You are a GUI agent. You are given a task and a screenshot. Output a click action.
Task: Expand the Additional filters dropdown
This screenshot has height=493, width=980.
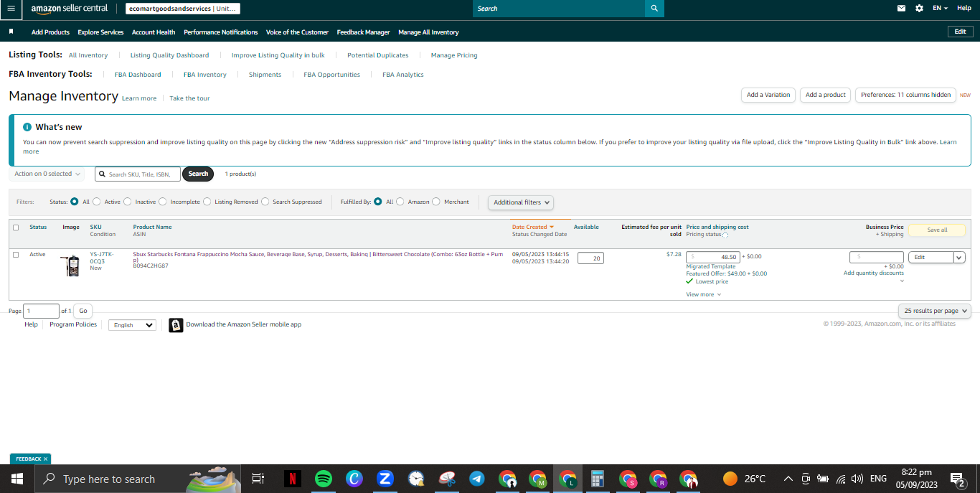(521, 202)
